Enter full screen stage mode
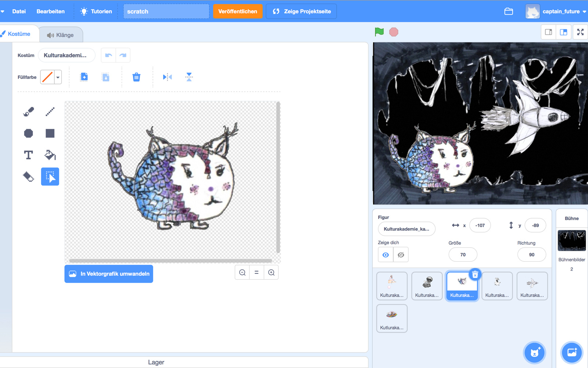 coord(580,32)
